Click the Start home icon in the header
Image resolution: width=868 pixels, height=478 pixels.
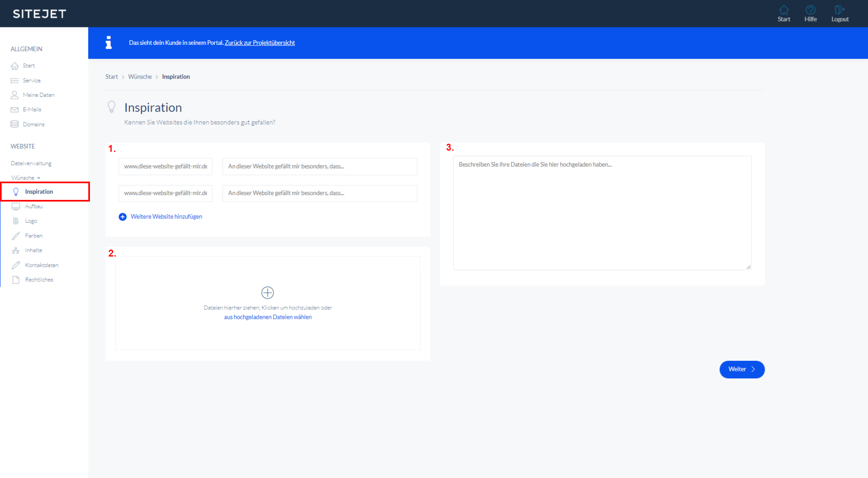[x=784, y=10]
